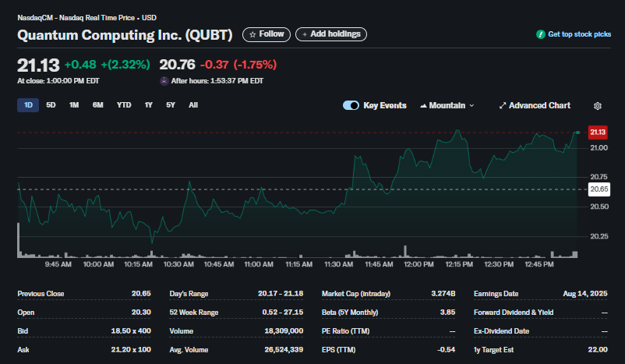The width and height of the screenshot is (625, 364).
Task: Switch to the 5D time range
Action: tap(51, 105)
